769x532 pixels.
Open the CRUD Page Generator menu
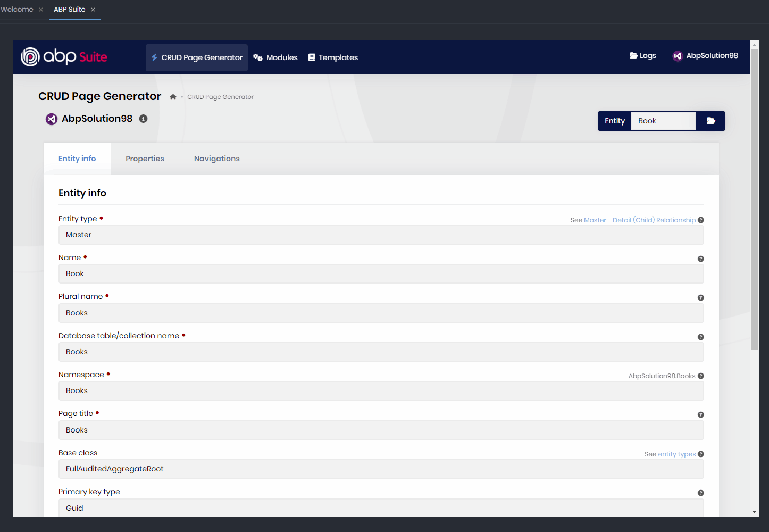(x=197, y=57)
